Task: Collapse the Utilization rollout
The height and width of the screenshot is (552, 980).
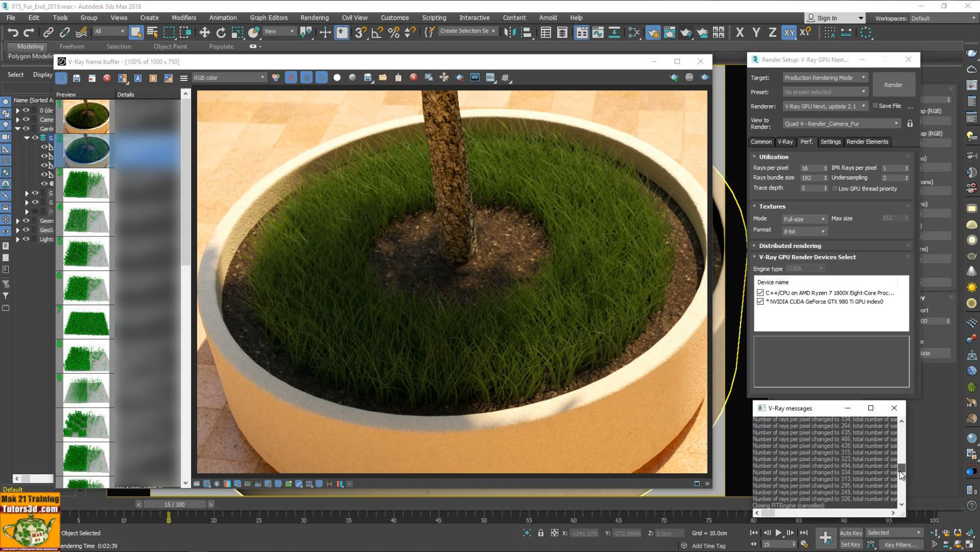Action: tap(773, 157)
